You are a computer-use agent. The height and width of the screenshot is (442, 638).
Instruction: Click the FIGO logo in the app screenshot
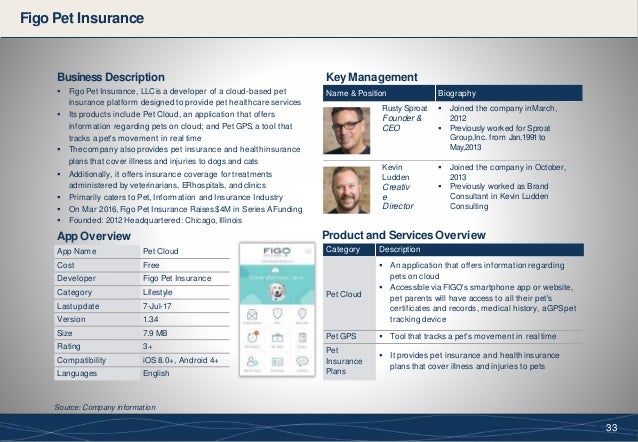(x=277, y=251)
